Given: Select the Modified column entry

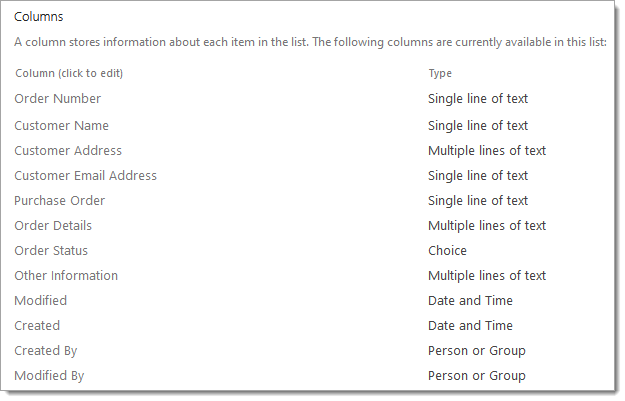Looking at the screenshot, I should (41, 301).
